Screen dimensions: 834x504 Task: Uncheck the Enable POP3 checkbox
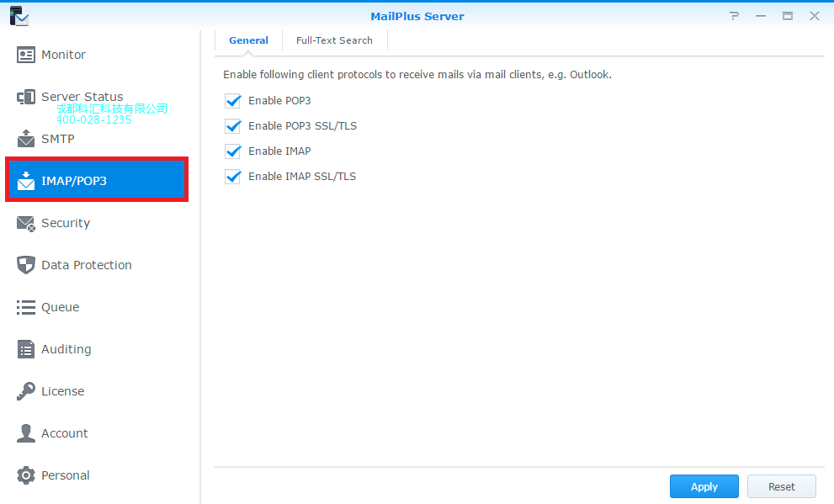pyautogui.click(x=233, y=100)
